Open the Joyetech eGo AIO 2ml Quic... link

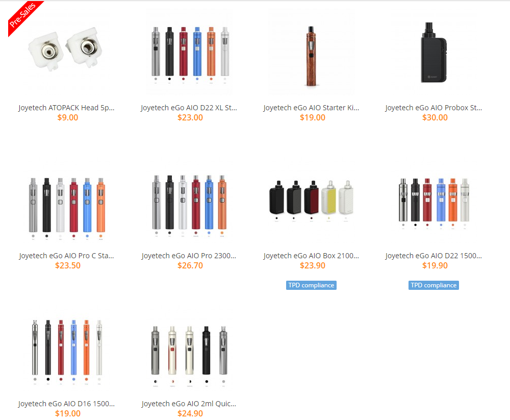point(189,404)
